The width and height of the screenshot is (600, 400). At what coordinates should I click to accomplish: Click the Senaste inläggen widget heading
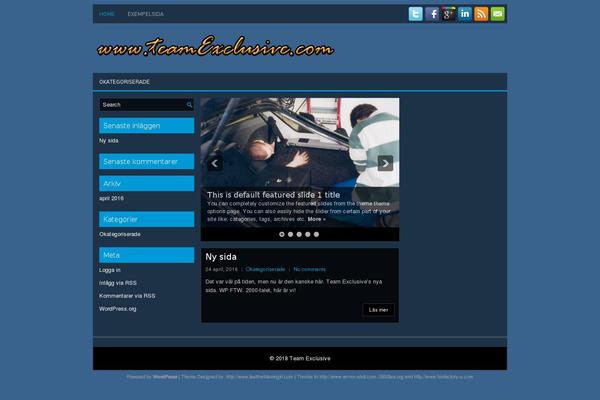(147, 126)
